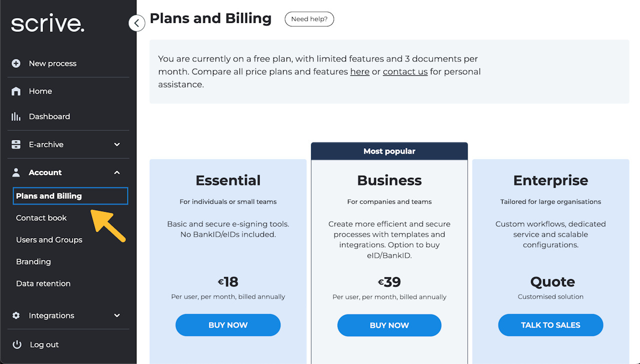Click the Talk to Sales button
Screen dimensions: 640x364
[x=550, y=325]
